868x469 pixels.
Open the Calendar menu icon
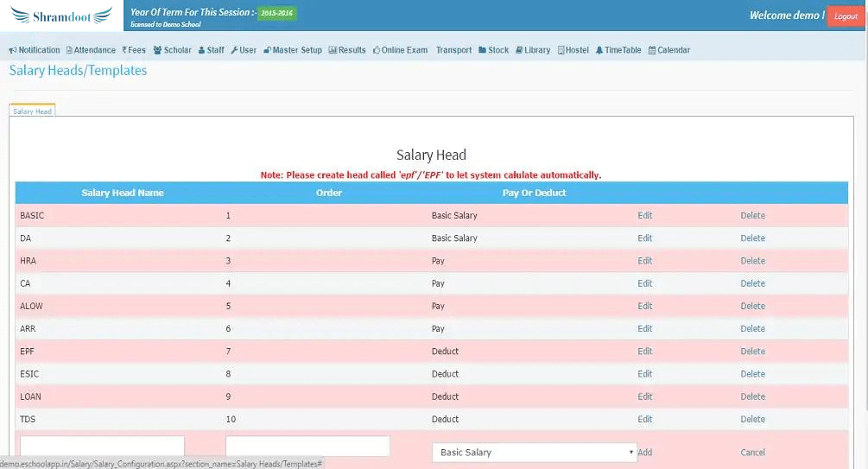pos(652,50)
